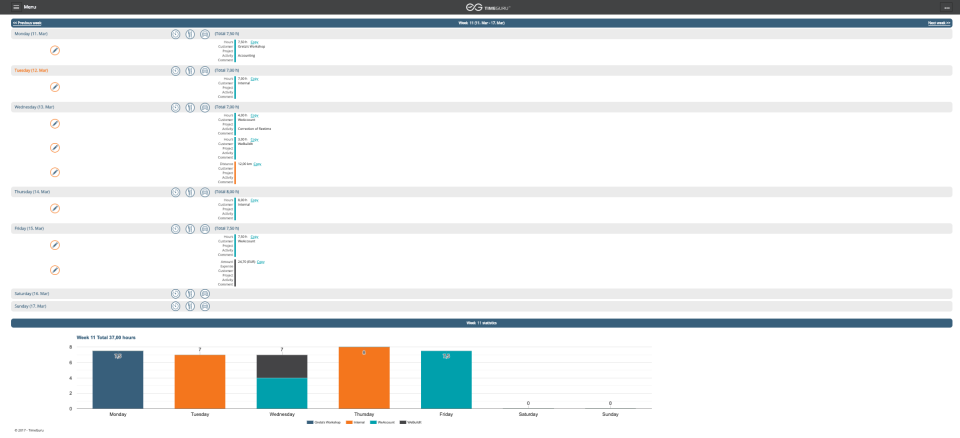Image resolution: width=960 pixels, height=438 pixels.
Task: Toggle the dark gray legend series
Action: click(x=410, y=422)
